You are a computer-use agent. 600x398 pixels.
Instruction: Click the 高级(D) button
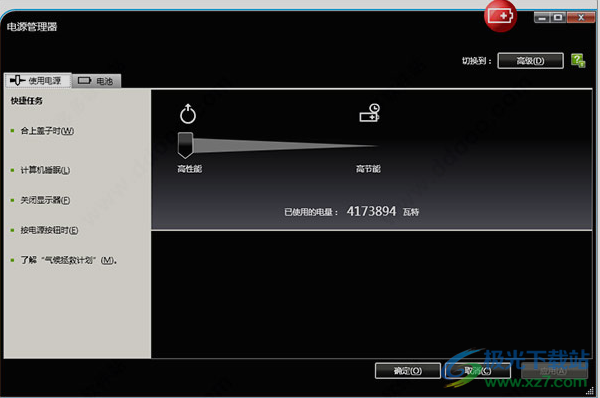tap(530, 60)
